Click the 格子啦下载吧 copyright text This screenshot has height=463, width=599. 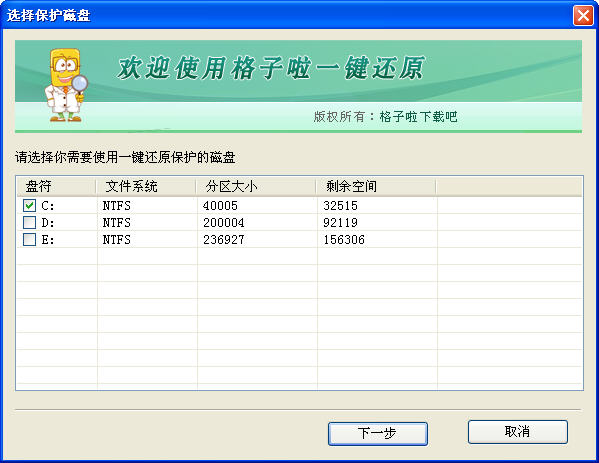click(x=418, y=117)
